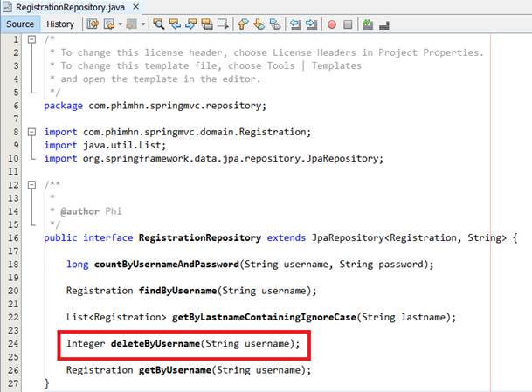The image size is (532, 392).
Task: Select the RegistrationRepository.java tab
Action: 70,7
